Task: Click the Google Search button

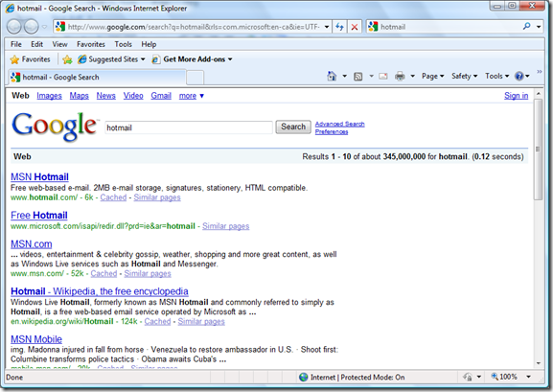Action: pyautogui.click(x=293, y=127)
